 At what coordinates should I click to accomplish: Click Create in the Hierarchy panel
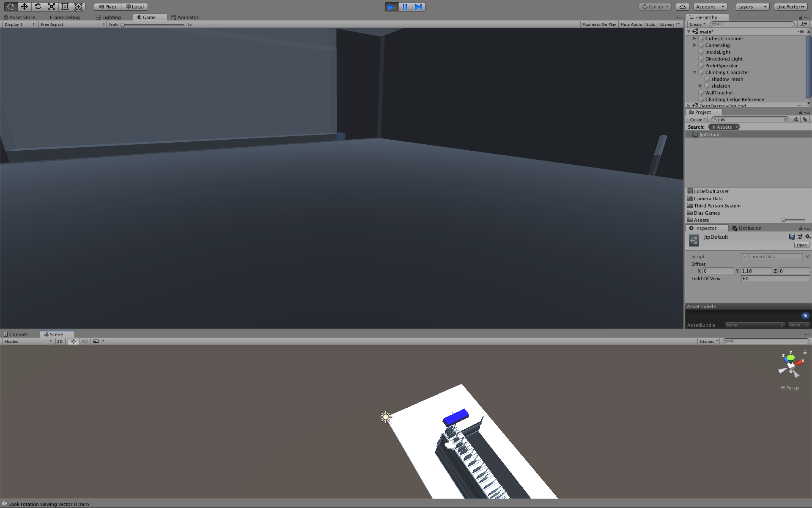[x=697, y=24]
